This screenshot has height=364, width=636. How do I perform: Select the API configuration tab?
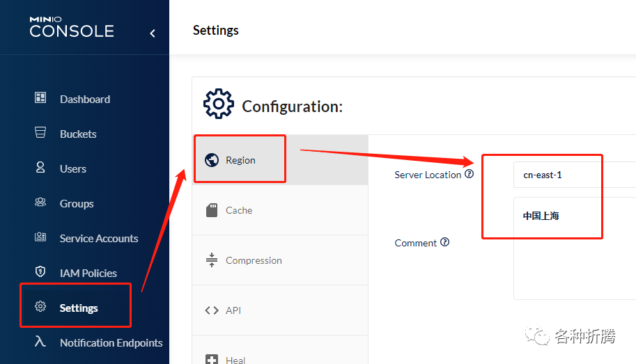[x=233, y=310]
